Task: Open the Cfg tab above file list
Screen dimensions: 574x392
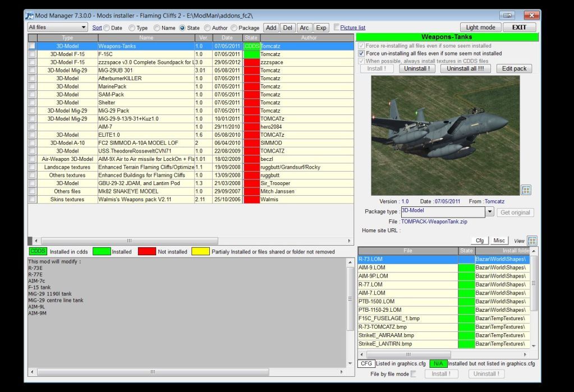Action: (x=480, y=241)
